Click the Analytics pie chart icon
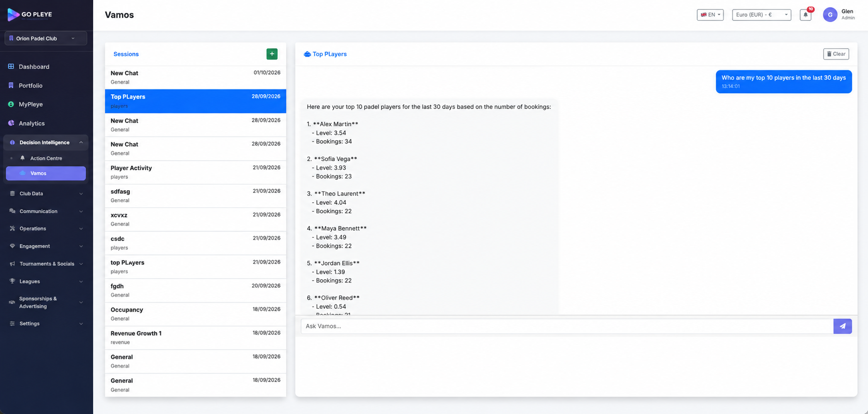 11,123
